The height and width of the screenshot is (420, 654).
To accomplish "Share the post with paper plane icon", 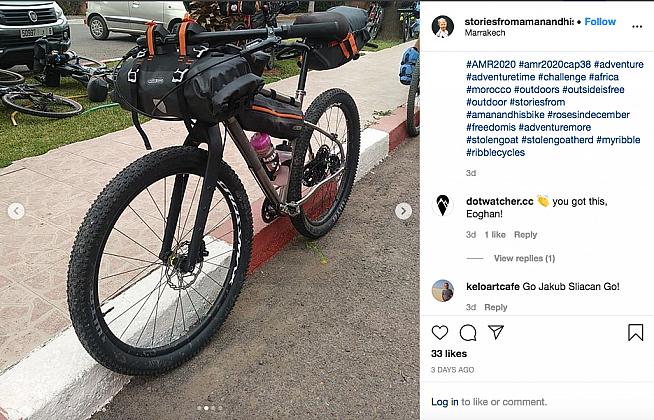I will [496, 332].
